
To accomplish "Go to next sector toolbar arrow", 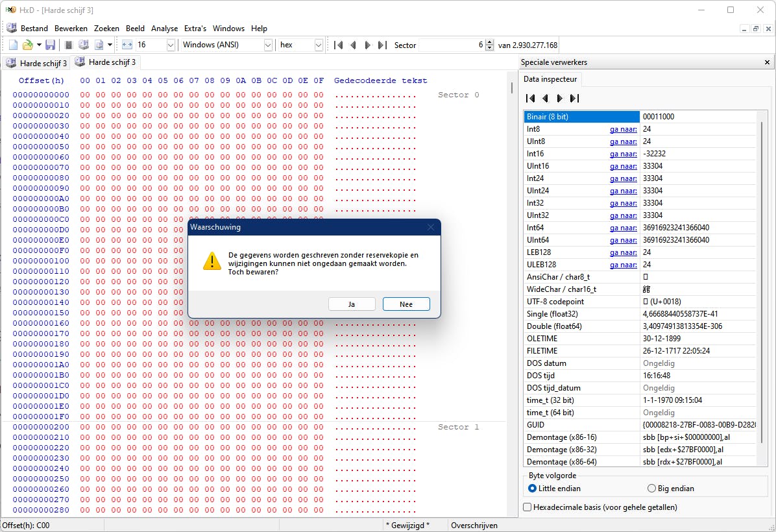I will point(368,45).
